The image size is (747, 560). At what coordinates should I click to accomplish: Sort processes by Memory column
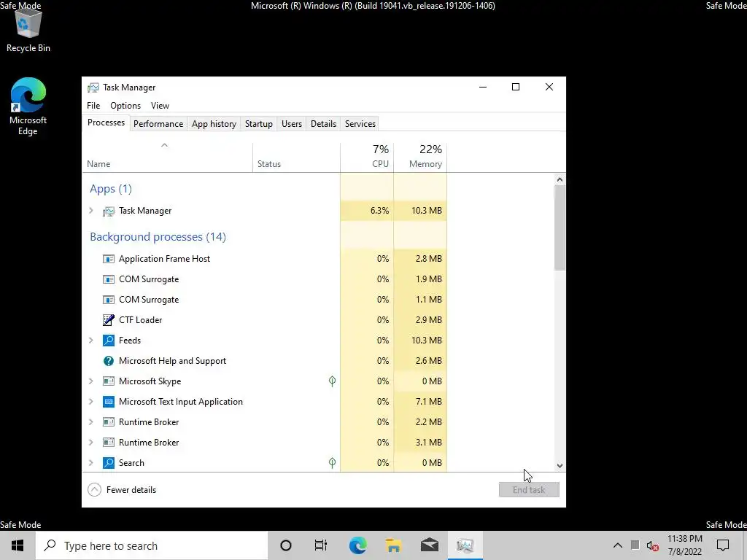[x=420, y=157]
